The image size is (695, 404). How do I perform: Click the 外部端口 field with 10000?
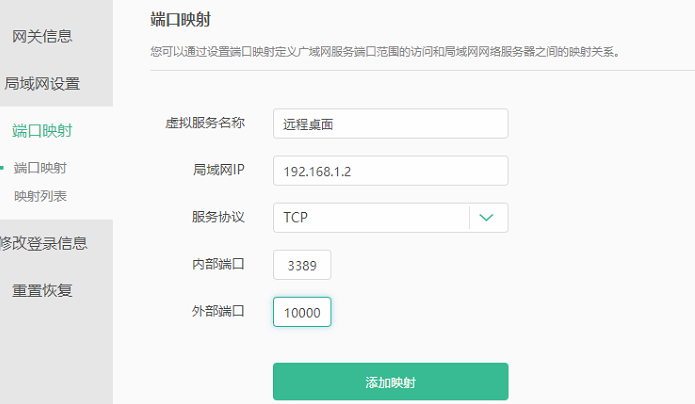click(302, 312)
